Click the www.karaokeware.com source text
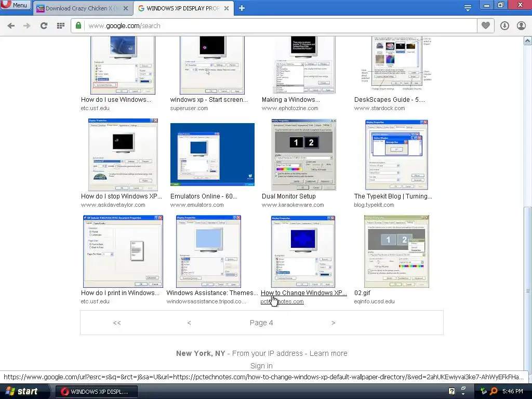The height and width of the screenshot is (399, 532). point(293,205)
